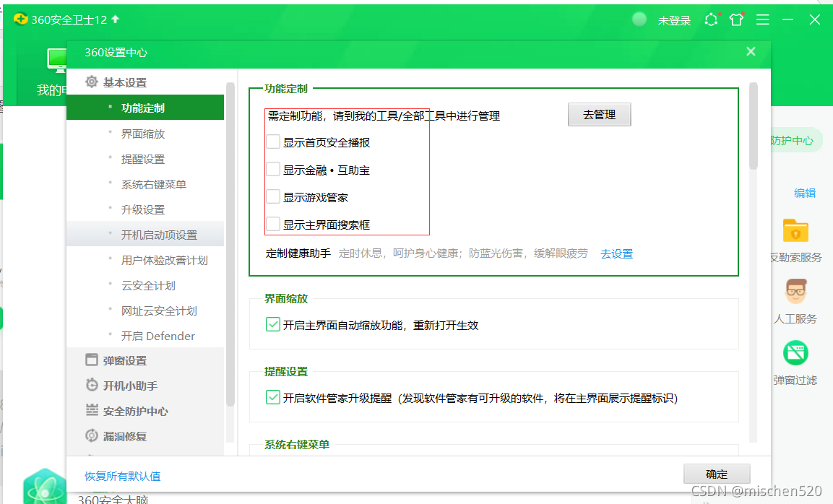Open the skin shirt icon in title bar

tap(736, 19)
